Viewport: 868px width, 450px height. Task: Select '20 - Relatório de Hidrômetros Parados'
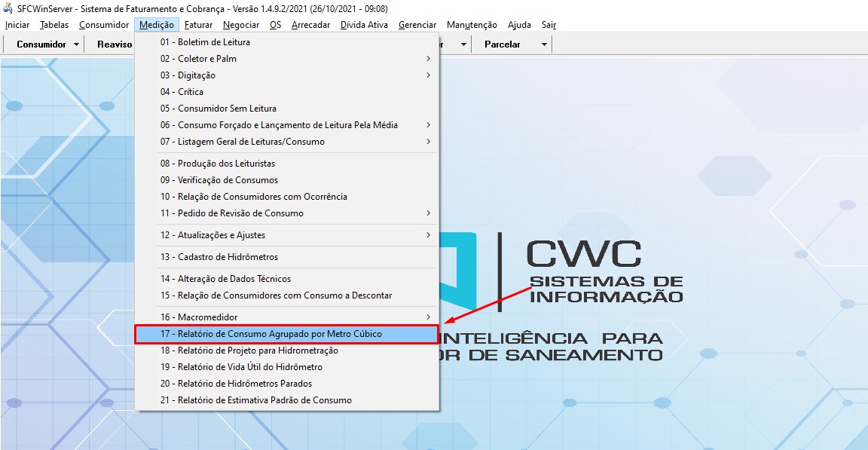tap(236, 384)
